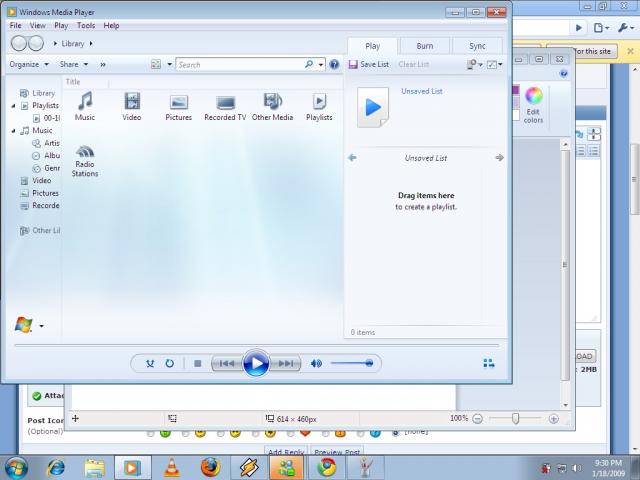Click the large Play button
The image size is (640, 480).
click(256, 363)
